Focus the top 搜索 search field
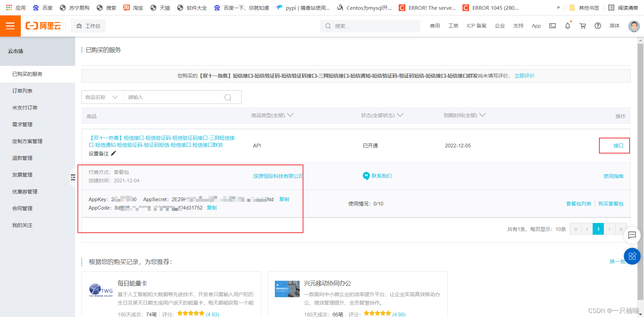The width and height of the screenshot is (644, 317). pos(370,26)
